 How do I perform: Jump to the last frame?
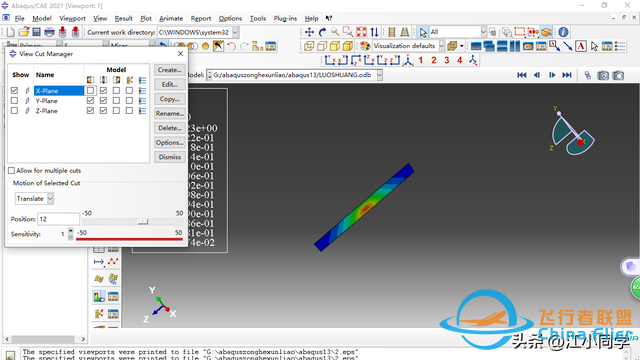(x=567, y=75)
